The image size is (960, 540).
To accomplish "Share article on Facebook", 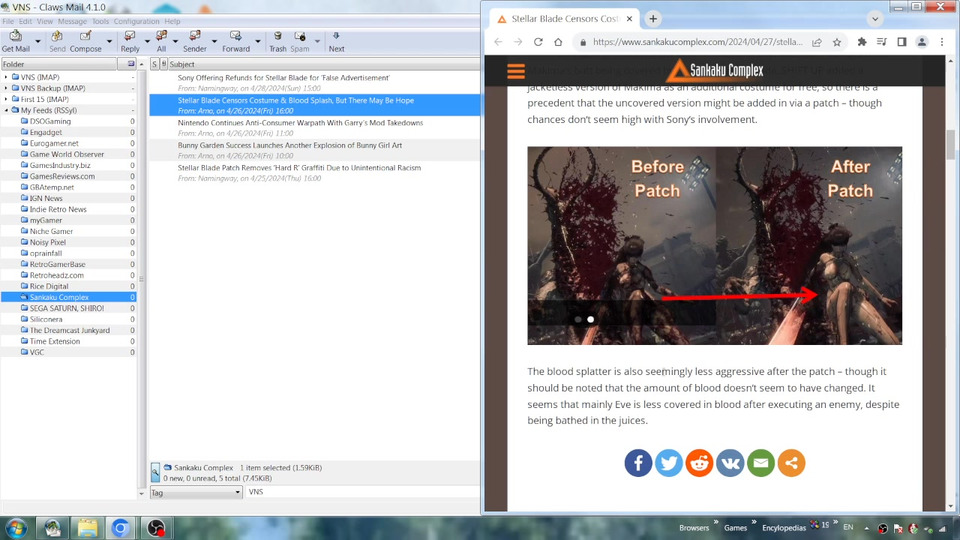I will click(x=638, y=462).
